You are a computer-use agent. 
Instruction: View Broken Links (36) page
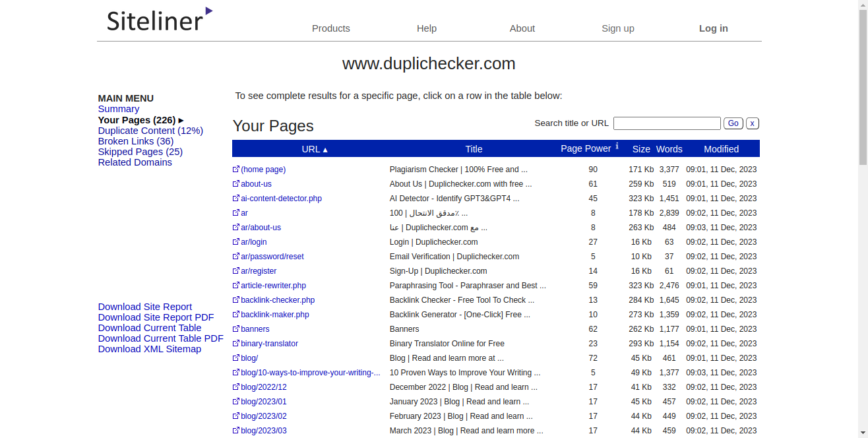(136, 141)
